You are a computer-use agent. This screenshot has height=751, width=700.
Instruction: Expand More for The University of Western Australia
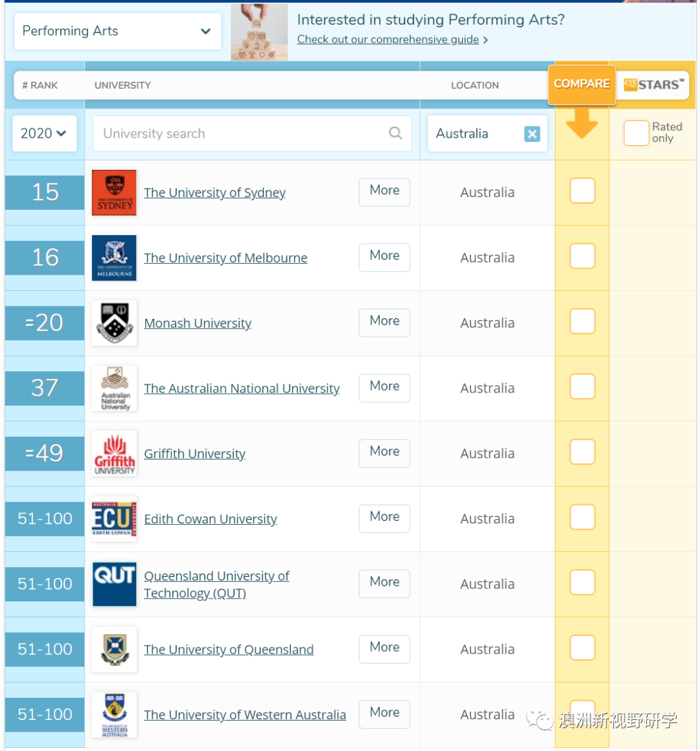(x=384, y=714)
